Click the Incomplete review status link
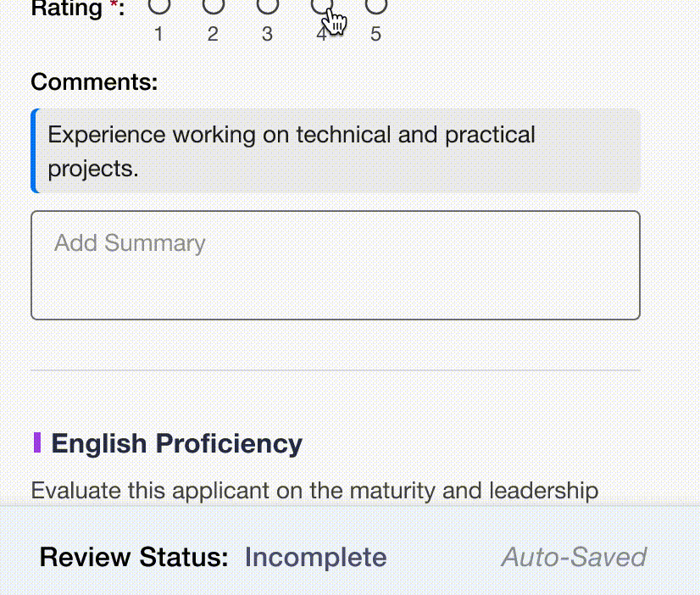This screenshot has height=595, width=700. (314, 557)
